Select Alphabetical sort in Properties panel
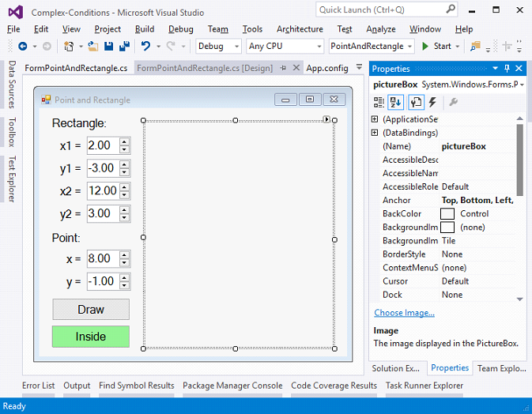Image resolution: width=532 pixels, height=414 pixels. click(x=395, y=102)
